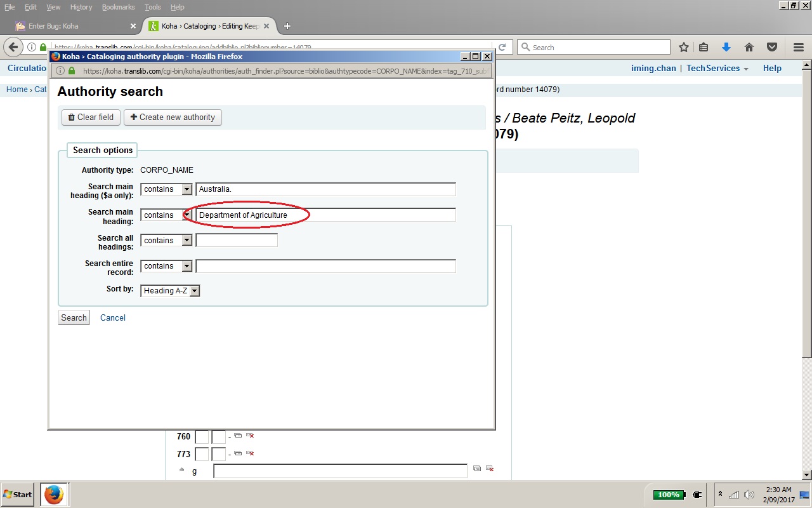Click the Firefox icon in the taskbar

tap(54, 494)
